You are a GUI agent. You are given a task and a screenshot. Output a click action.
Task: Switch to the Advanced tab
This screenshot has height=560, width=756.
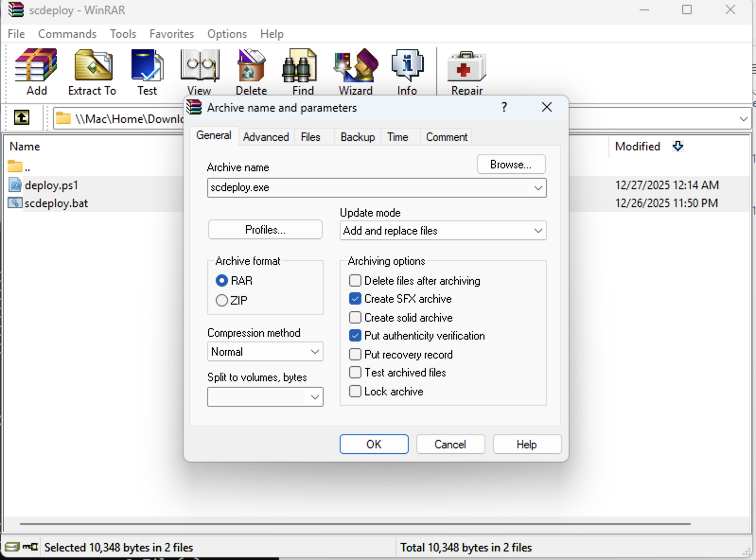coord(266,137)
